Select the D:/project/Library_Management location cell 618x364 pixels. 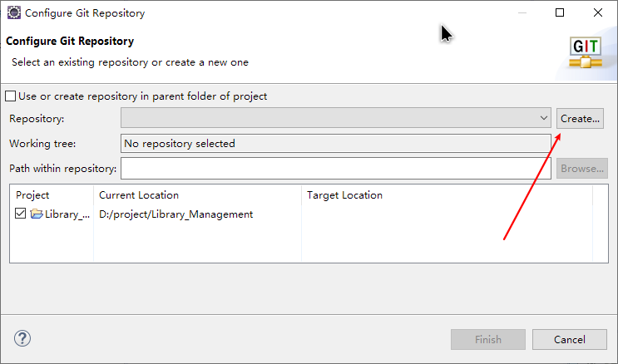[x=176, y=214]
